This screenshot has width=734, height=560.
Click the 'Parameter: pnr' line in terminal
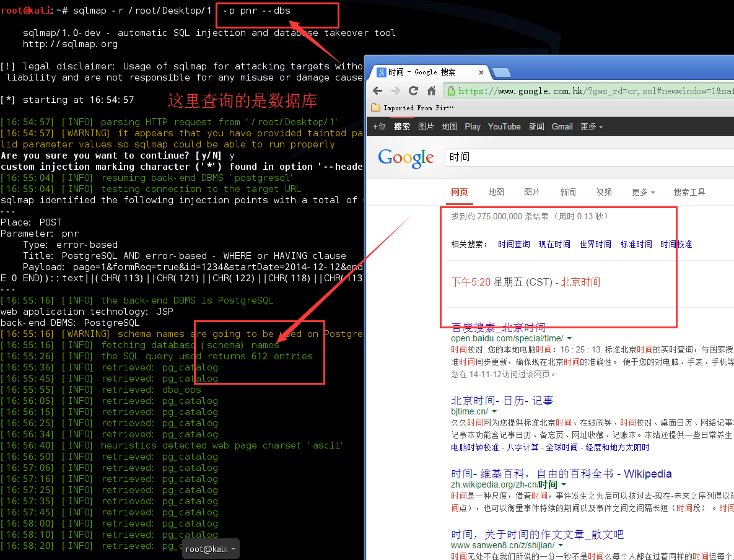tap(40, 233)
